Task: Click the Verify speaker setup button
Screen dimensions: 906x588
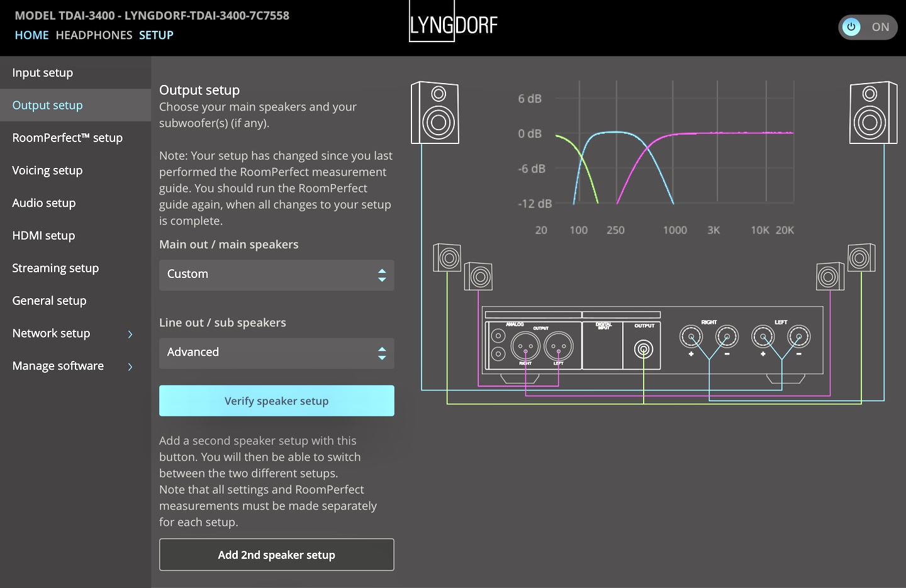Action: point(277,401)
